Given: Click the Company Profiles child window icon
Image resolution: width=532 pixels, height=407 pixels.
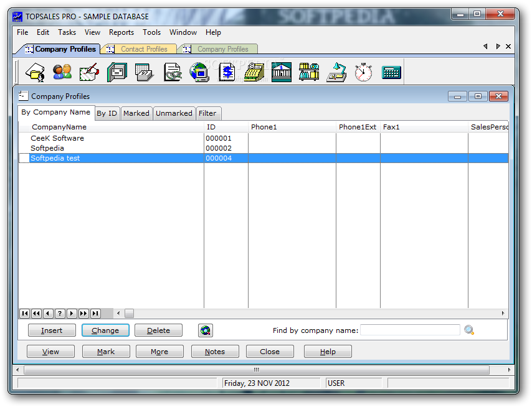Looking at the screenshot, I should (x=24, y=96).
